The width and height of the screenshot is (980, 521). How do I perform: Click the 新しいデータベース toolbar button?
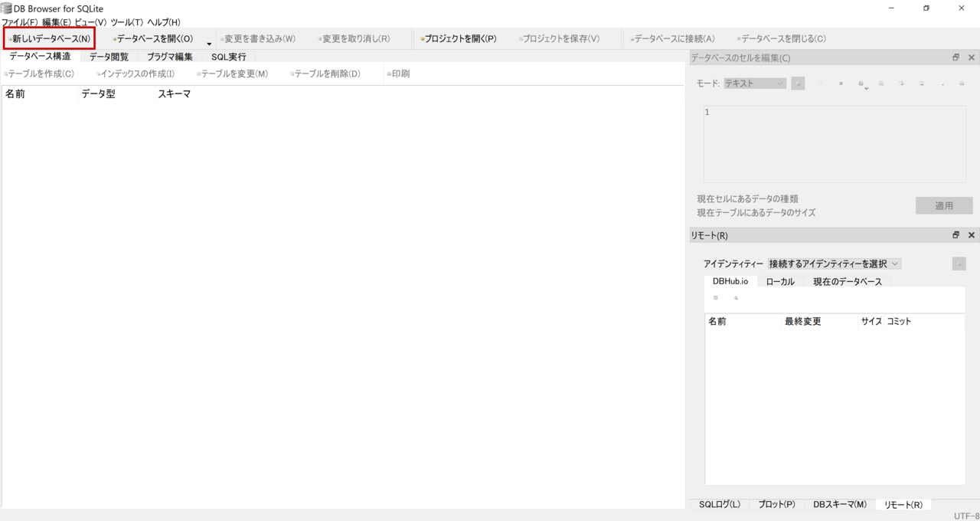click(50, 38)
